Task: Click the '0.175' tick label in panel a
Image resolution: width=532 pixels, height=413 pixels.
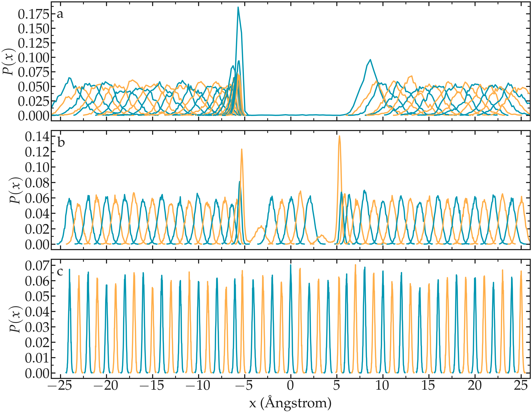Action: [34, 14]
